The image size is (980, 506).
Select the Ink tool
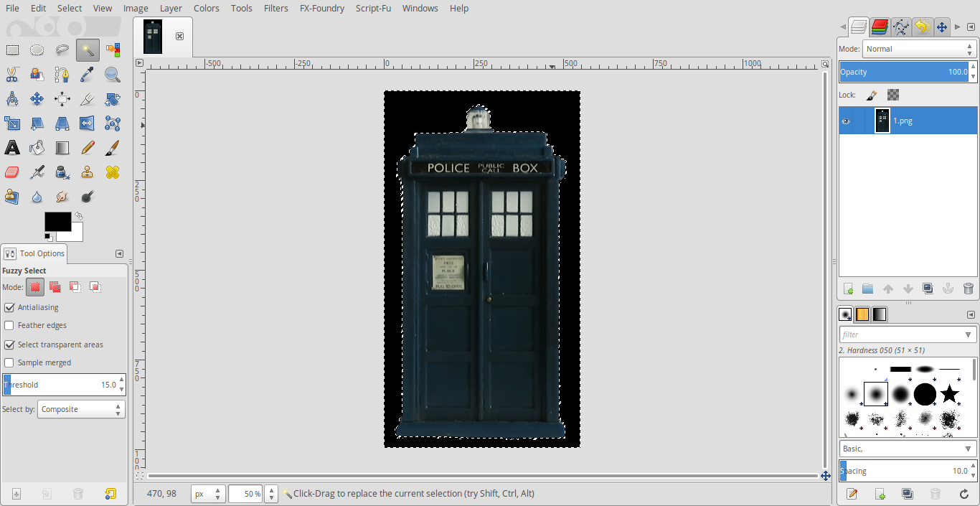62,172
